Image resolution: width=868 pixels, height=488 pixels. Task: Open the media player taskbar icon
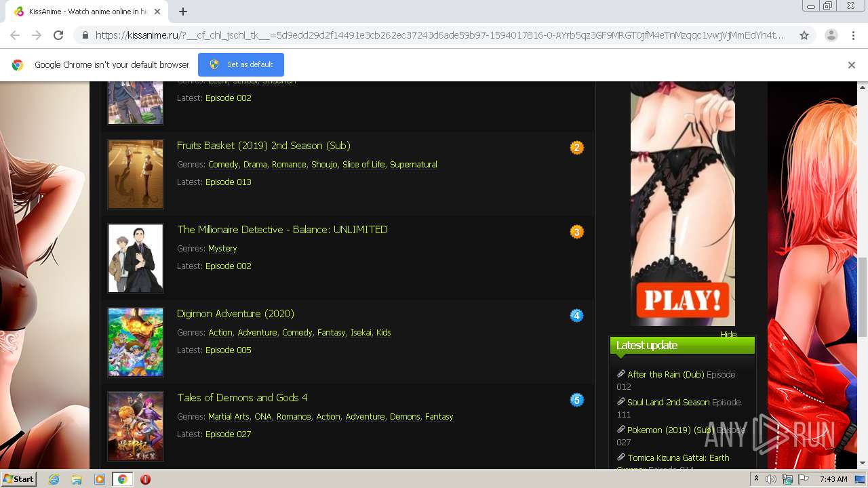(x=100, y=479)
